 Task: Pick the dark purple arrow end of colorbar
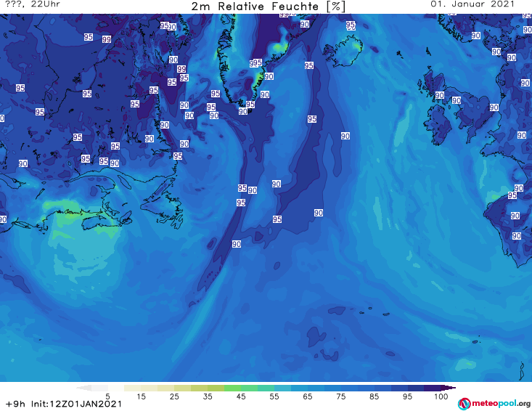[449, 388]
